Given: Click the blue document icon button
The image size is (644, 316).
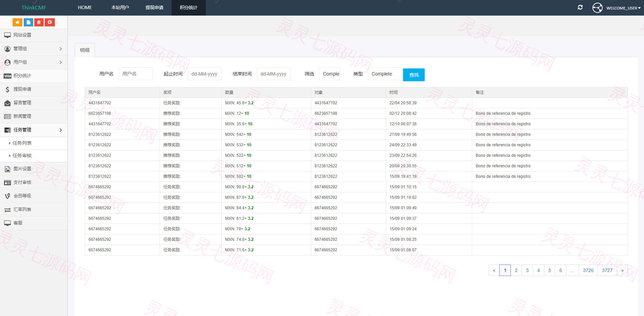Looking at the screenshot, I should point(28,22).
